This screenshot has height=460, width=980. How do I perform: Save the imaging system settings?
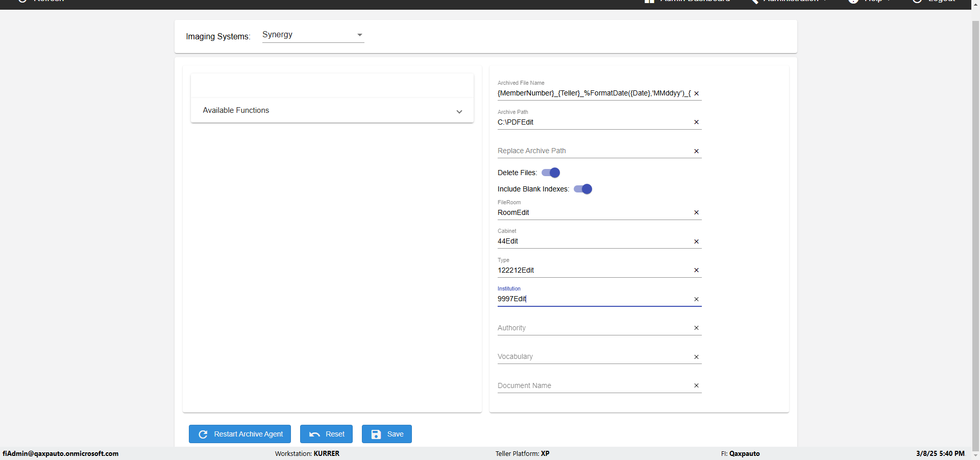386,434
